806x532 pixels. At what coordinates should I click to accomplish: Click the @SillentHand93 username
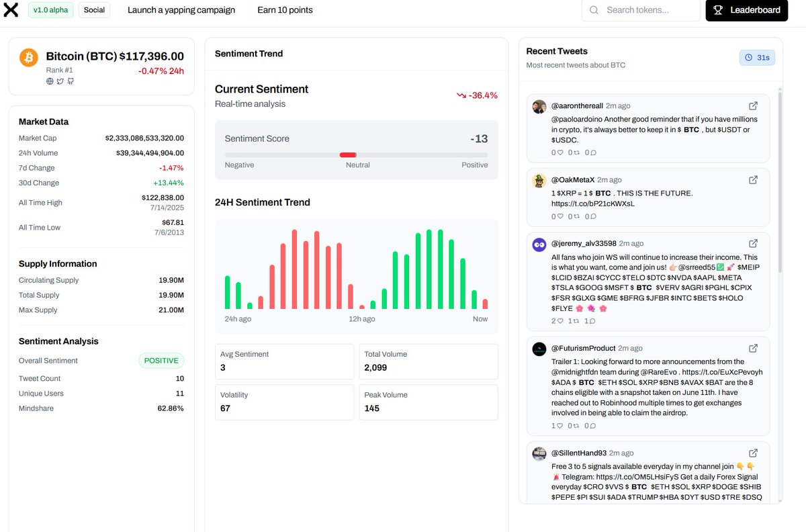tap(579, 453)
